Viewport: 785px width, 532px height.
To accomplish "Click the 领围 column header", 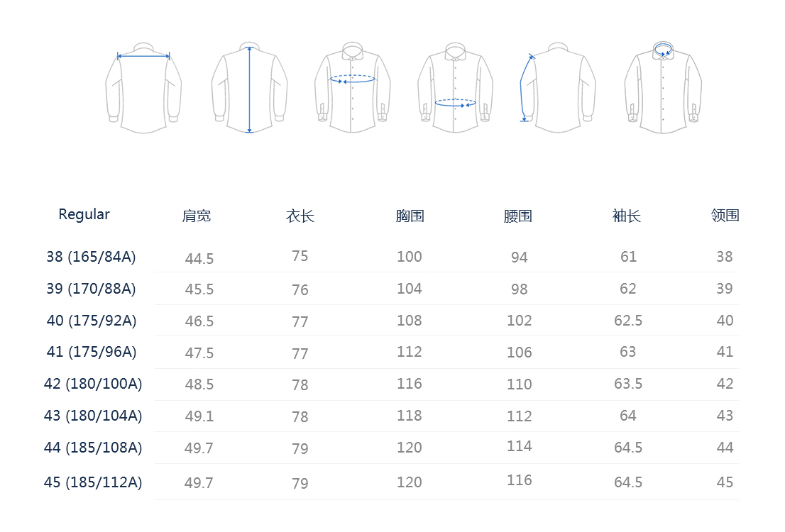I will pyautogui.click(x=725, y=215).
